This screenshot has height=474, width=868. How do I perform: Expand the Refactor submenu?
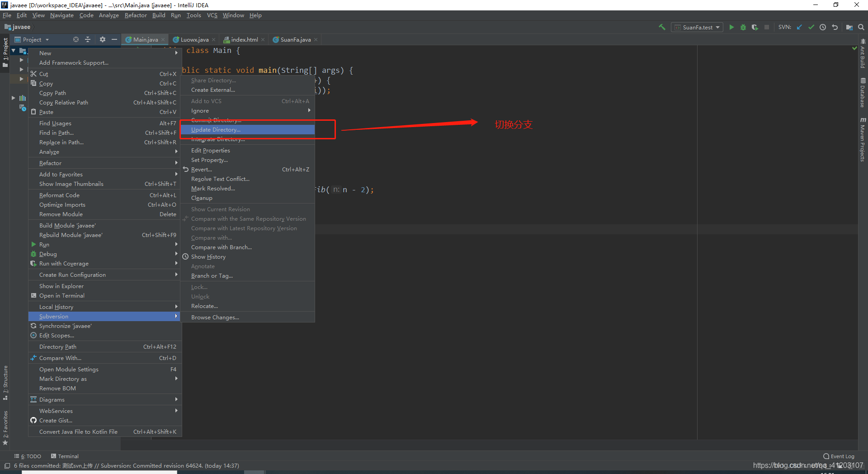(x=105, y=163)
